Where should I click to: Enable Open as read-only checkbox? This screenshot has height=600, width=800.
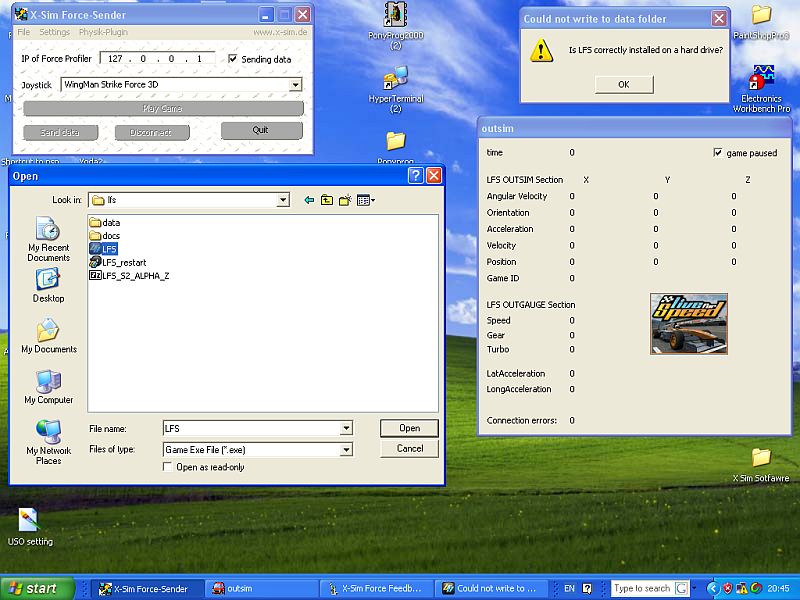pyautogui.click(x=167, y=467)
